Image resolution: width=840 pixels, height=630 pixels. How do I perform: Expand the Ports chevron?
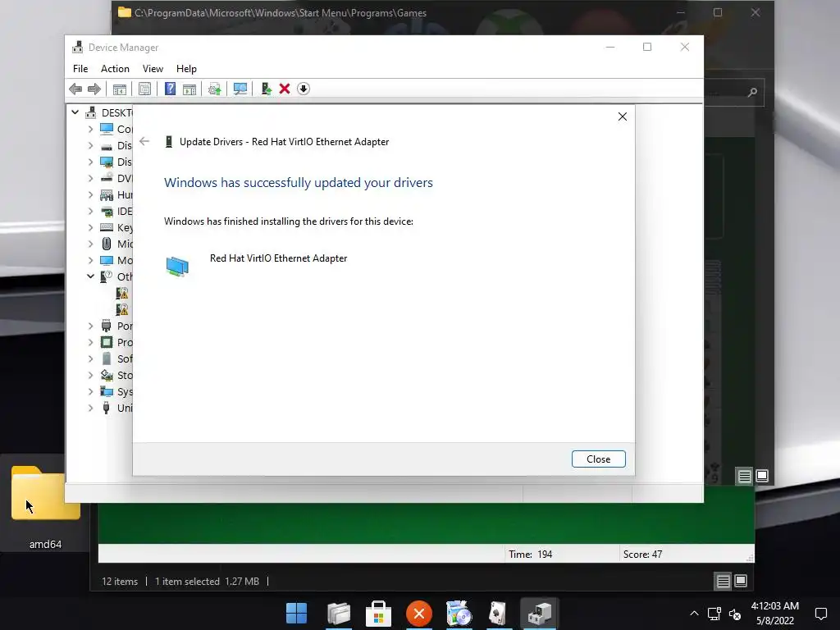click(90, 326)
